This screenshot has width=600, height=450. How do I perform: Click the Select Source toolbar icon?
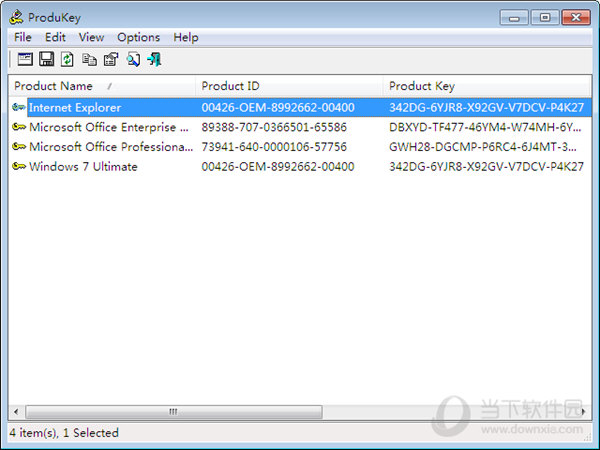coord(25,60)
